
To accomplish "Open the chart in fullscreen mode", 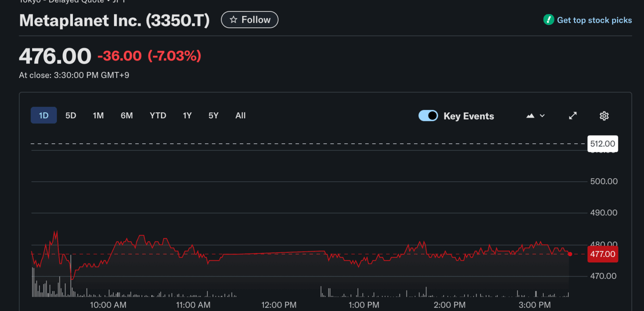I will point(573,116).
